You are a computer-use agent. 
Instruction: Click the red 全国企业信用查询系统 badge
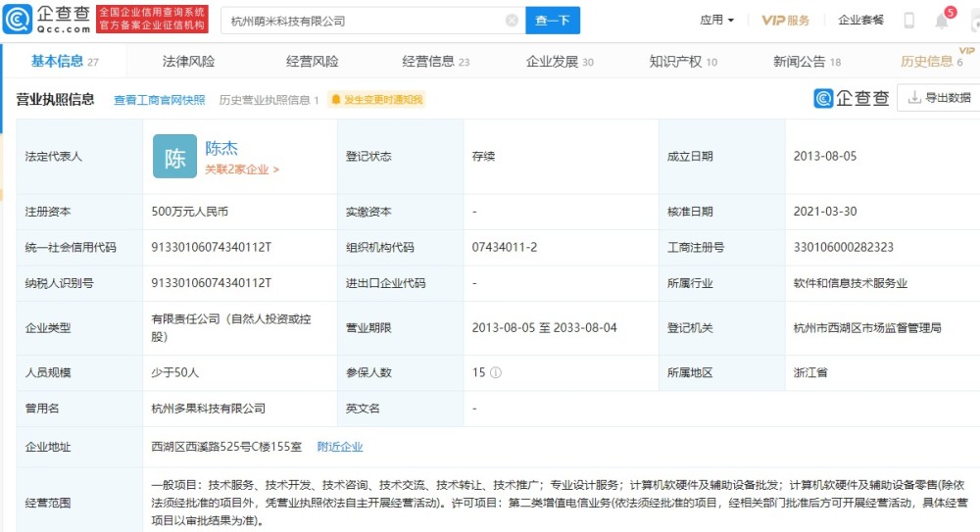pyautogui.click(x=152, y=19)
